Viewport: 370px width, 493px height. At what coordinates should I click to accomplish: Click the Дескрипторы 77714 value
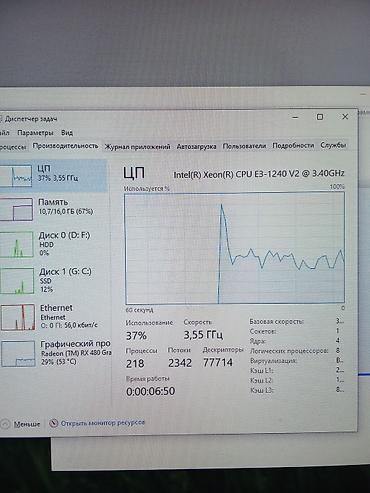click(x=218, y=362)
